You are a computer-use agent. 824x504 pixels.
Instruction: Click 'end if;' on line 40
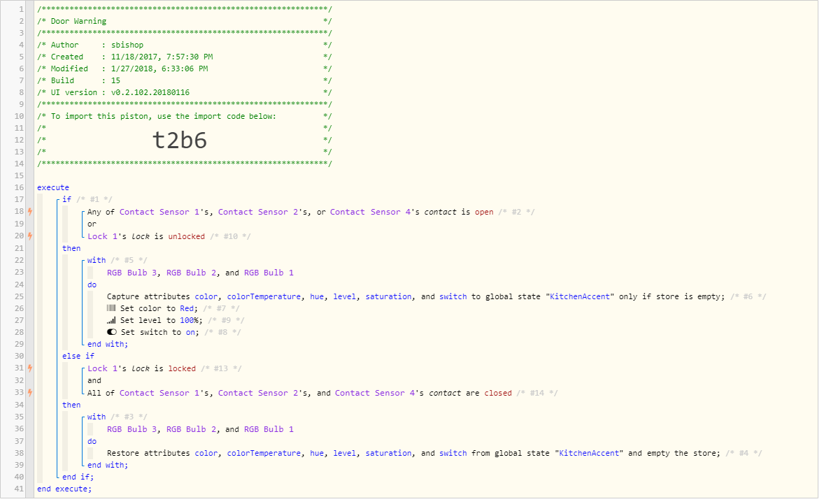(x=78, y=477)
